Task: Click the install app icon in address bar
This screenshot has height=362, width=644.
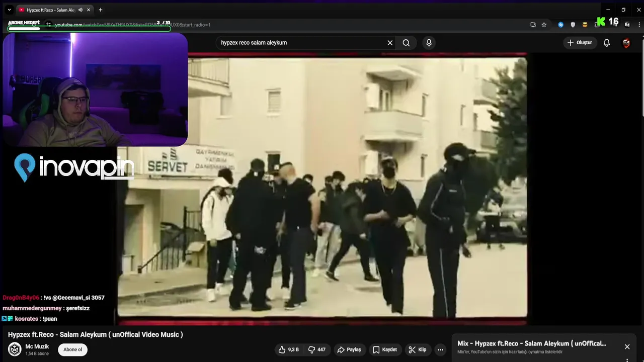Action: point(533,24)
